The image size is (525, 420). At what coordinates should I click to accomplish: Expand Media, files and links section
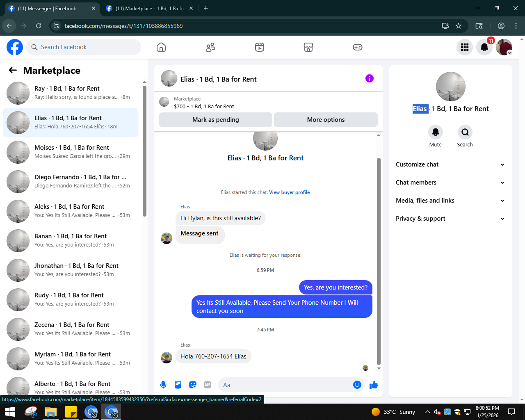pos(450,201)
